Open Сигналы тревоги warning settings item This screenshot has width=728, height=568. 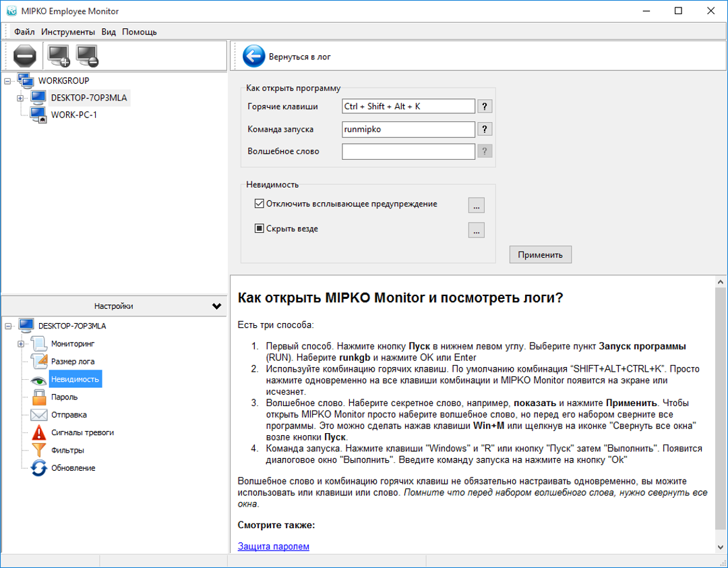tap(82, 432)
